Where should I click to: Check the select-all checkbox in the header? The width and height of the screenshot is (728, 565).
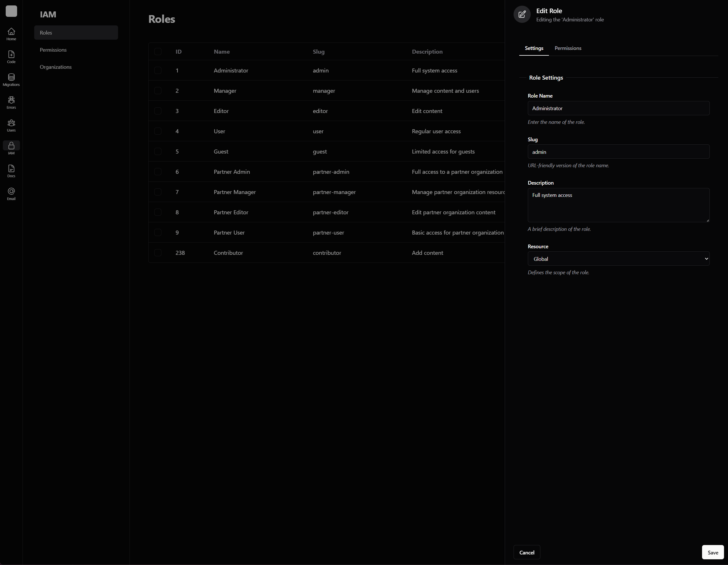click(158, 51)
